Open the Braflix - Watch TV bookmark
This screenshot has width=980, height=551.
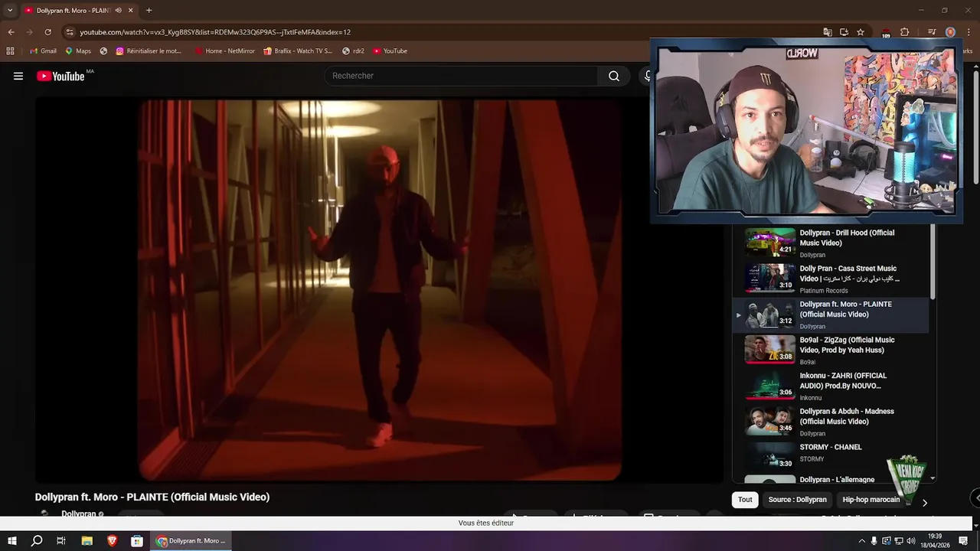298,51
